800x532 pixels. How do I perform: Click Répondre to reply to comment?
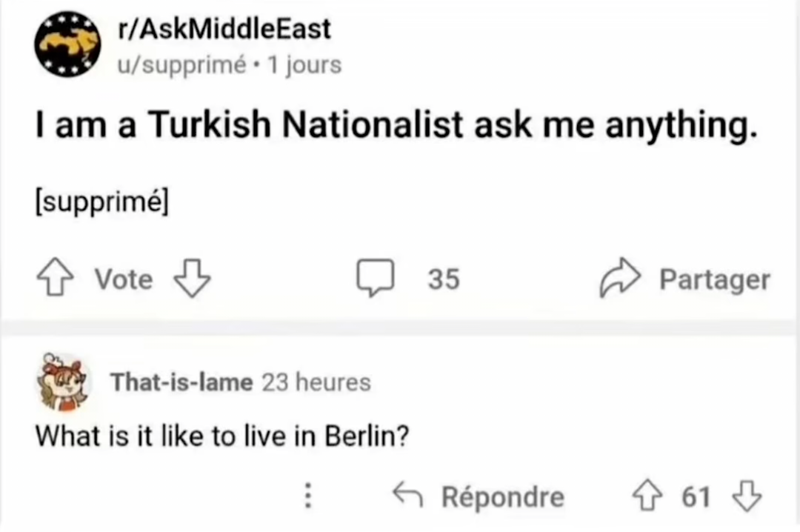click(x=502, y=496)
